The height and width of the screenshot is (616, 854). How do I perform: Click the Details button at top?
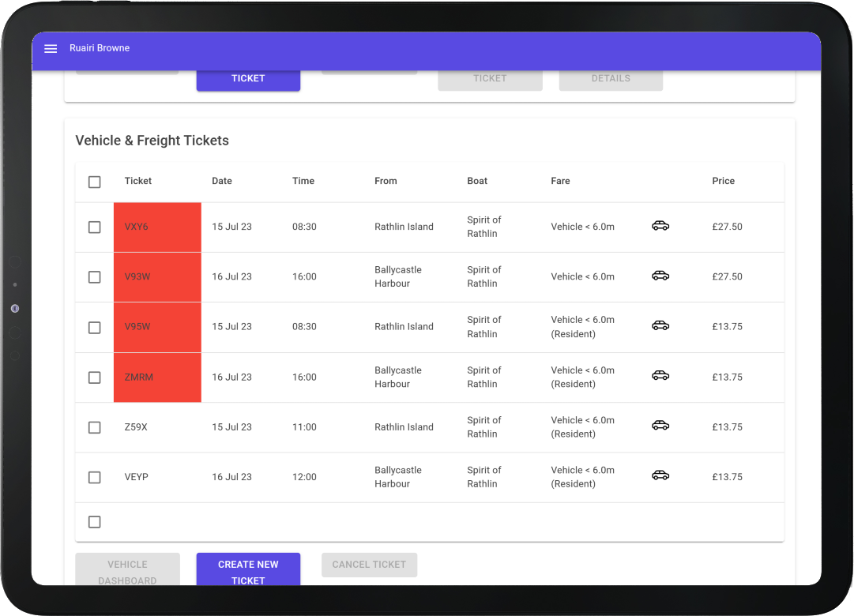pyautogui.click(x=611, y=79)
